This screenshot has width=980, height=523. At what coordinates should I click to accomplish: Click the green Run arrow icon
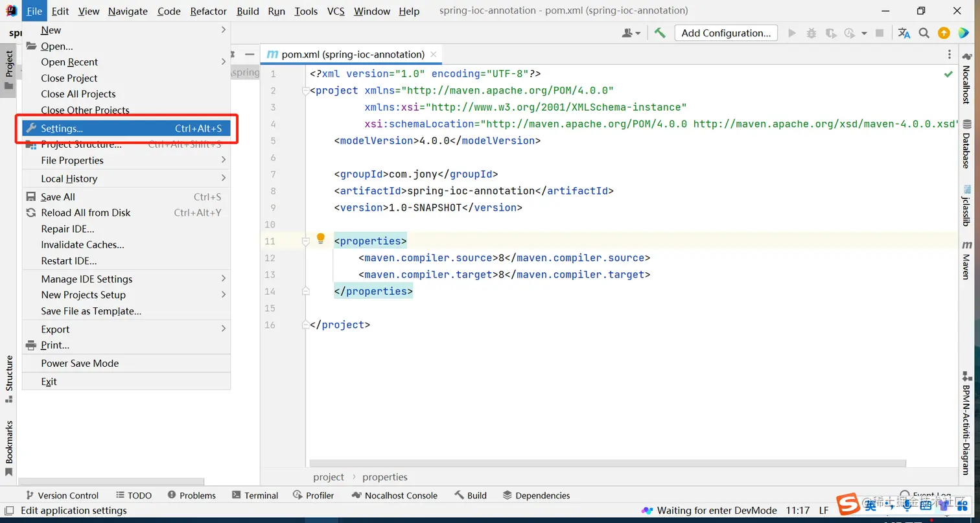(792, 33)
